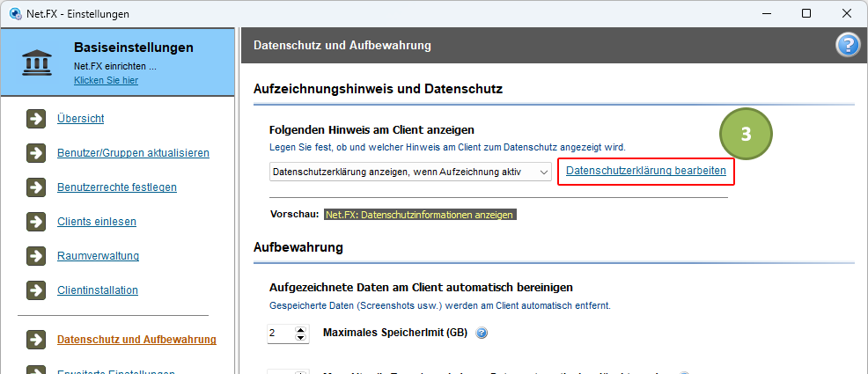Click the Basiseinstellungen bank building icon
The height and width of the screenshot is (374, 868).
(x=37, y=63)
